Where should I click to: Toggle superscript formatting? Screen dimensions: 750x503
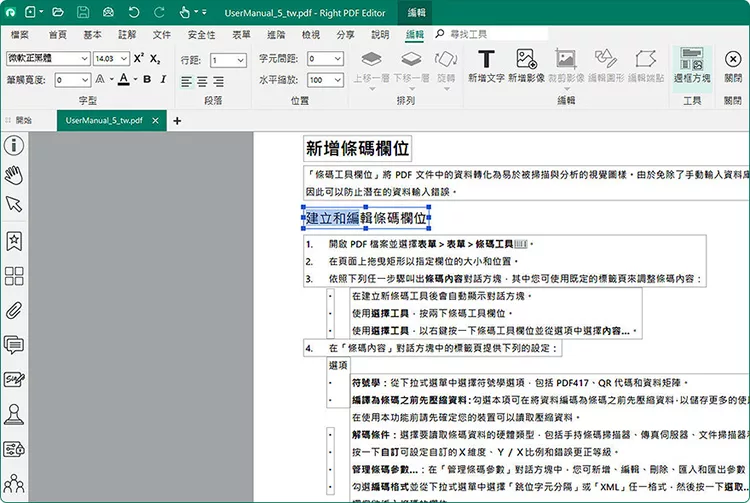tap(139, 59)
